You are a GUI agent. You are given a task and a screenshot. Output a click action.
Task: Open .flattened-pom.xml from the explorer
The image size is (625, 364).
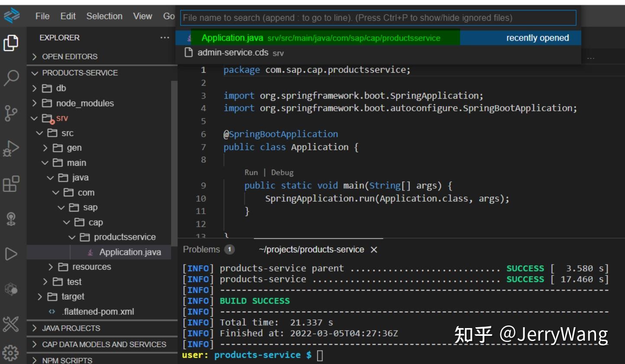pos(99,312)
